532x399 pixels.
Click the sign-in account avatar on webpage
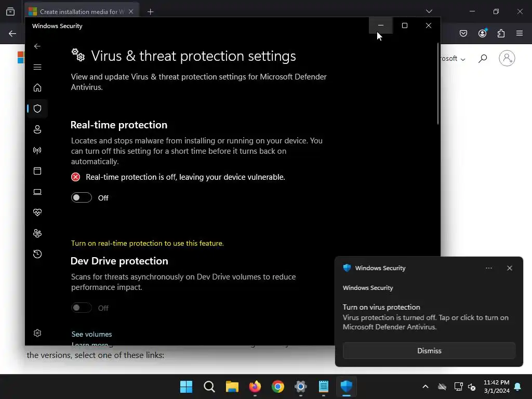[x=507, y=58]
